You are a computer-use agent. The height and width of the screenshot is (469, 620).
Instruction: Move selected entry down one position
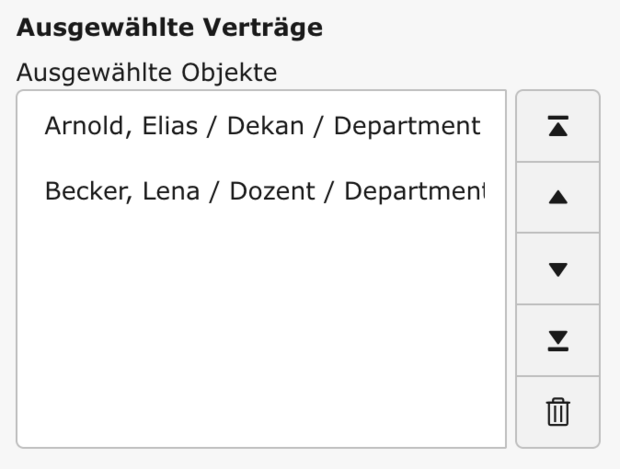pos(558,269)
